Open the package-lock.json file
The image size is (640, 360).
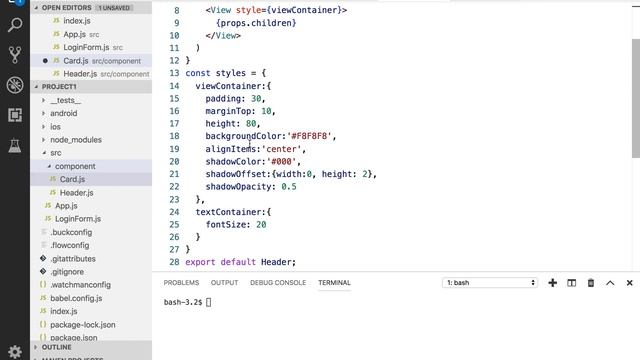[x=82, y=325]
